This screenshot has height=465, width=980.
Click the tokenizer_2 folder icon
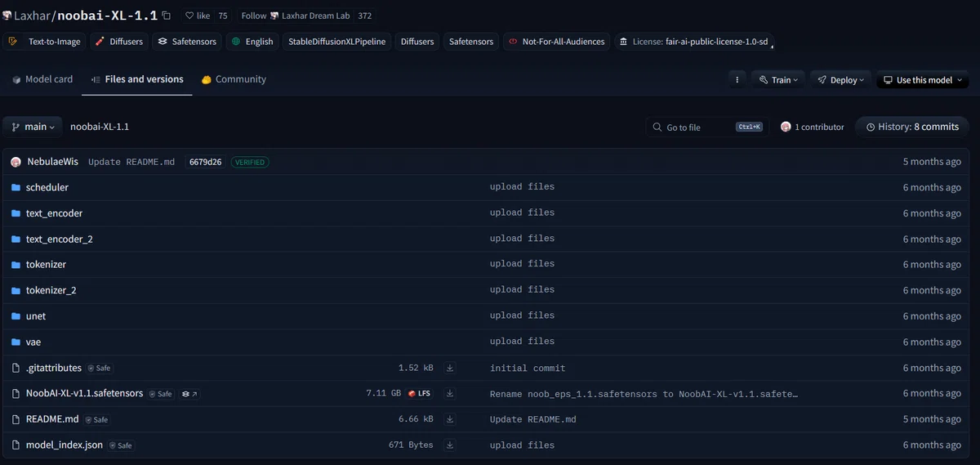pos(16,291)
